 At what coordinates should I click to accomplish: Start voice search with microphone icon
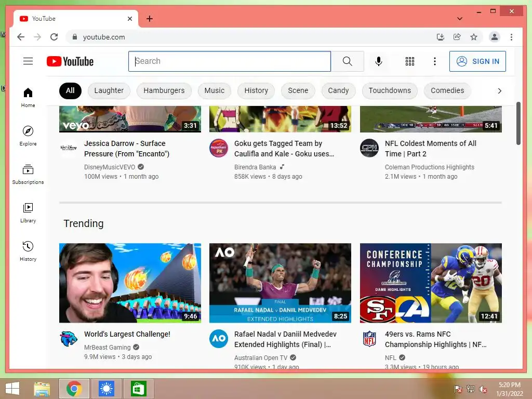[x=379, y=61]
